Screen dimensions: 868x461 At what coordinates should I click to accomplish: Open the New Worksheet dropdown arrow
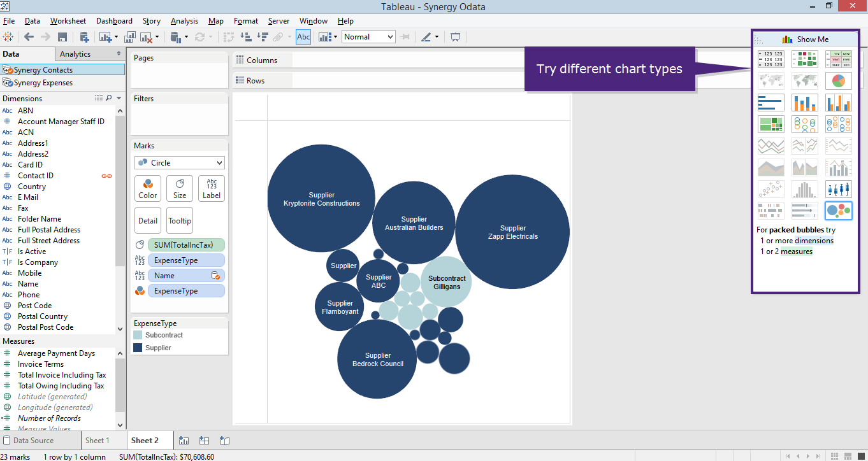[x=117, y=37]
